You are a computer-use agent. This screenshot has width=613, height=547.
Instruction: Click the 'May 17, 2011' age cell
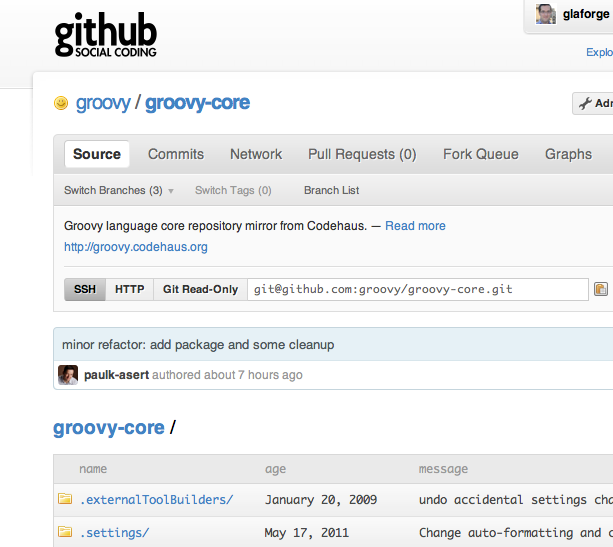[x=306, y=533]
